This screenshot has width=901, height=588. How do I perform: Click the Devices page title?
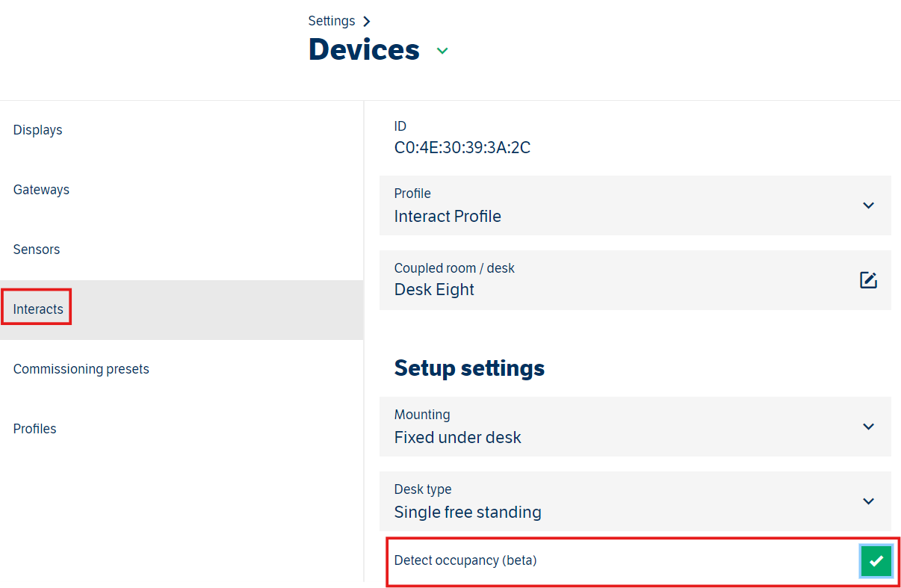tap(364, 49)
